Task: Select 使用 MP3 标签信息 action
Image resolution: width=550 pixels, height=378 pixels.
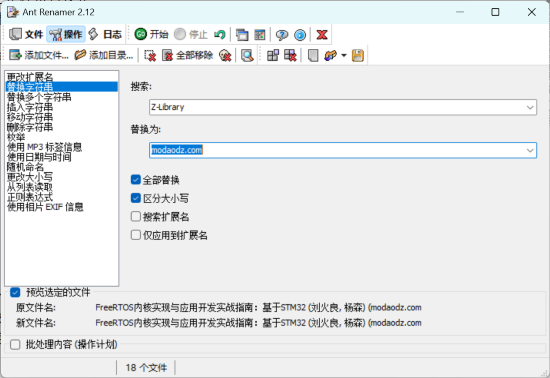Action: (x=61, y=147)
